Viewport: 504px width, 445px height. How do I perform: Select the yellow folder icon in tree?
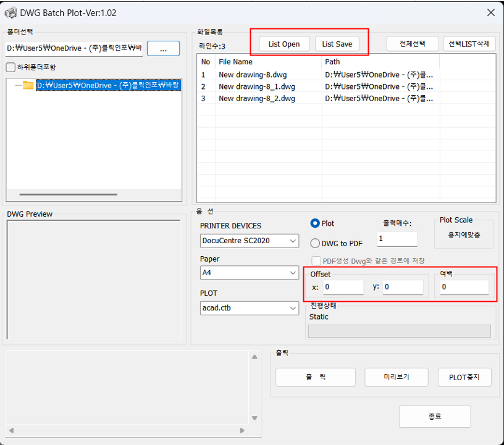click(x=28, y=85)
